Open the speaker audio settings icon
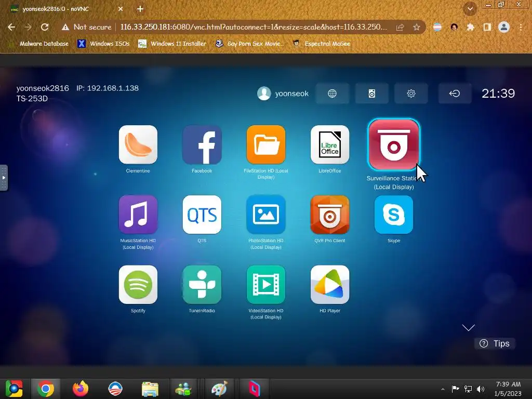 [372, 94]
